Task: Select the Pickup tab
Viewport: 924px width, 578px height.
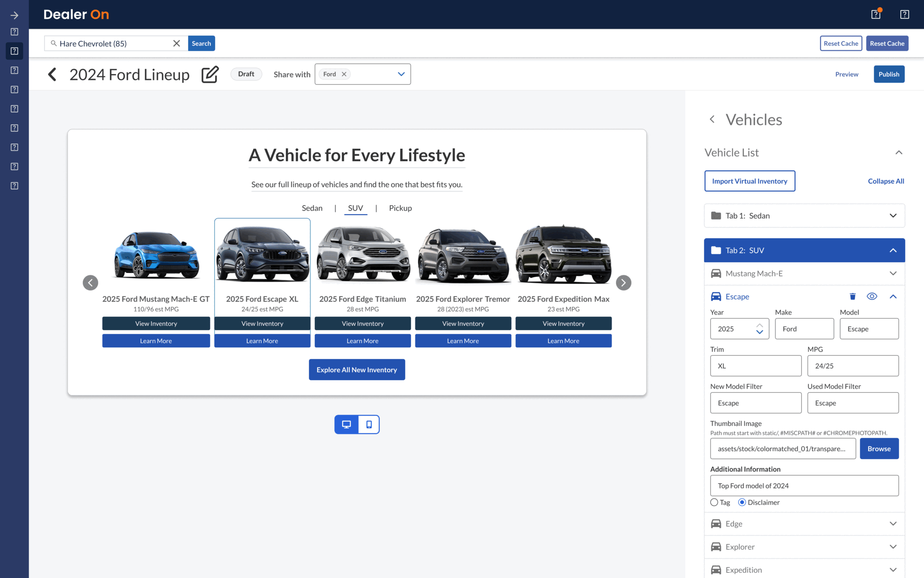Action: (x=400, y=208)
